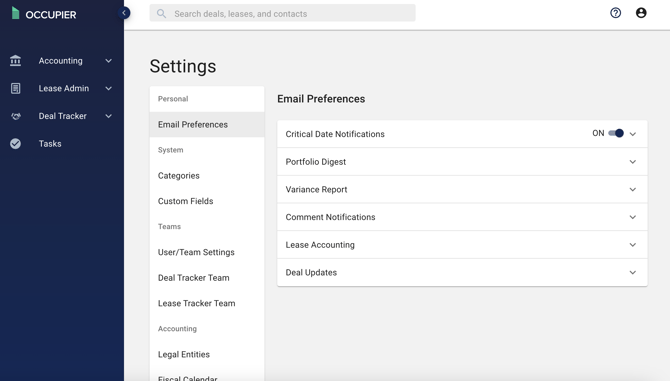Click the Email Preferences panel heading
The image size is (670, 381).
tap(321, 99)
